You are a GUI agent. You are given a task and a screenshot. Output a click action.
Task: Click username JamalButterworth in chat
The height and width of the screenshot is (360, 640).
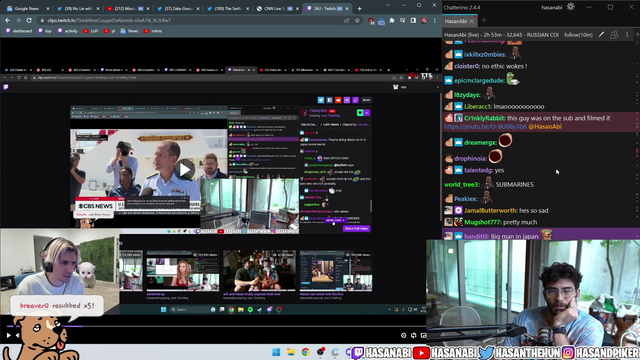pyautogui.click(x=490, y=211)
